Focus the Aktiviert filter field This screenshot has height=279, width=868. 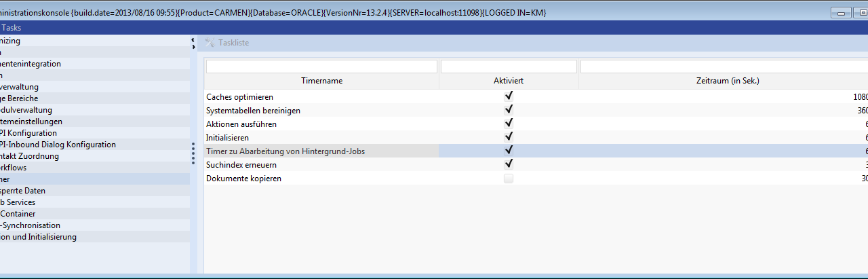(509, 67)
